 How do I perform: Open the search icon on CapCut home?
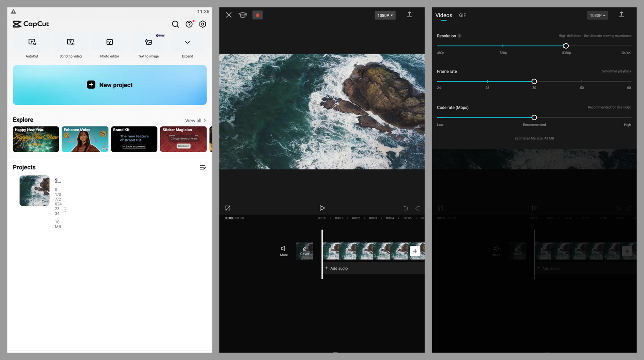(175, 24)
